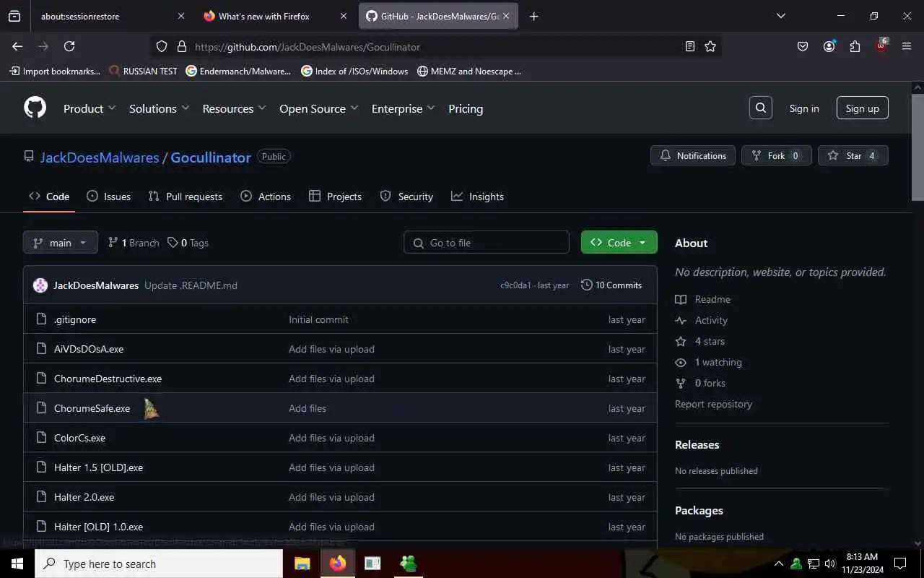Click the green people taskbar app
Image resolution: width=924 pixels, height=578 pixels.
tap(408, 564)
